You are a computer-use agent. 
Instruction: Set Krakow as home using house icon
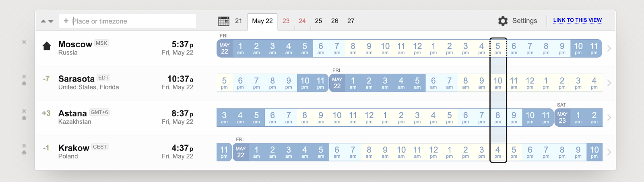(x=24, y=153)
